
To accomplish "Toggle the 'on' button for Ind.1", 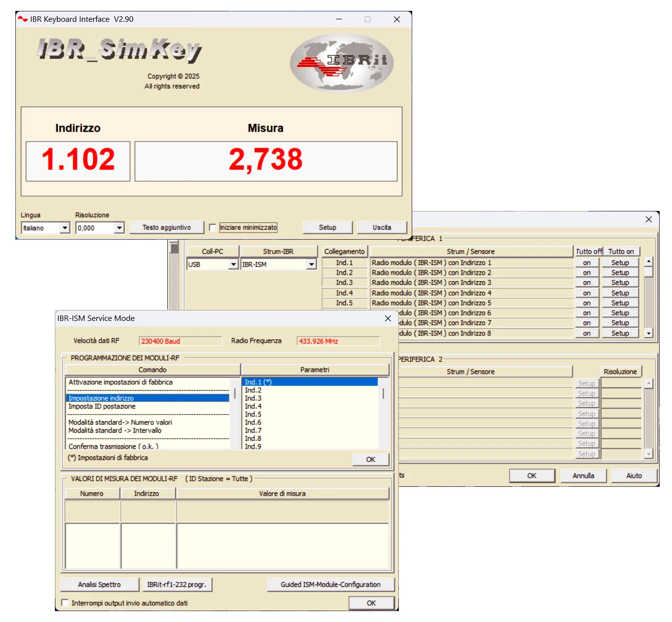I will pyautogui.click(x=587, y=263).
